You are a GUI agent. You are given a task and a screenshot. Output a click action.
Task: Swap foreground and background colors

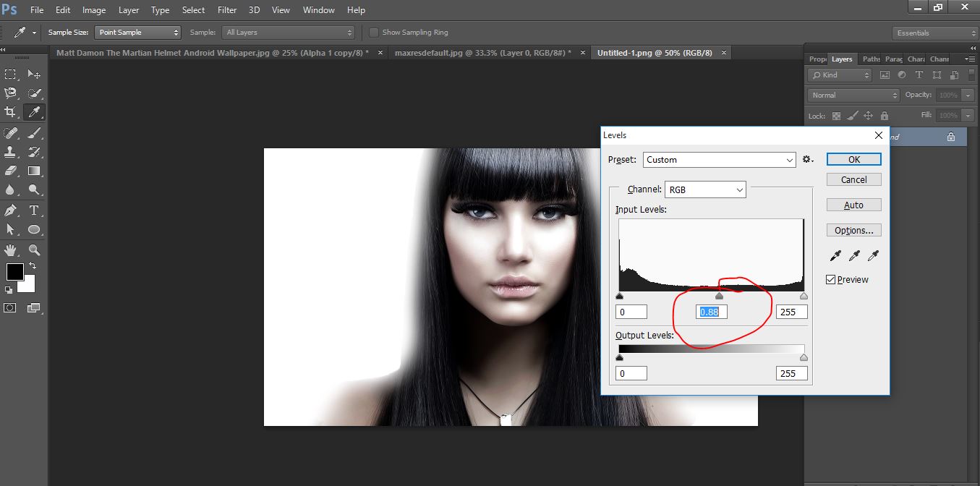33,265
